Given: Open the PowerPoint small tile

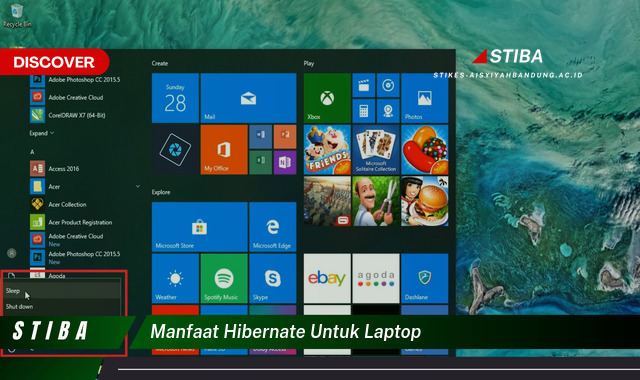Looking at the screenshot, I should tap(285, 137).
